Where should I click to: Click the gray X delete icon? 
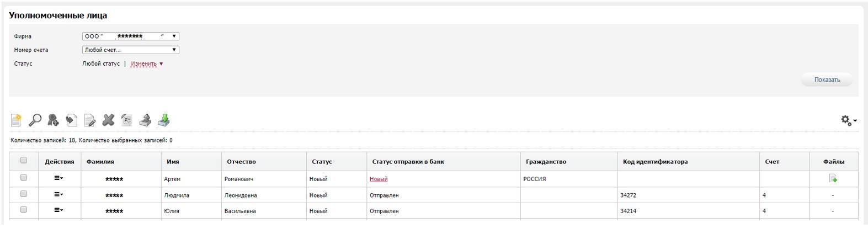[108, 120]
